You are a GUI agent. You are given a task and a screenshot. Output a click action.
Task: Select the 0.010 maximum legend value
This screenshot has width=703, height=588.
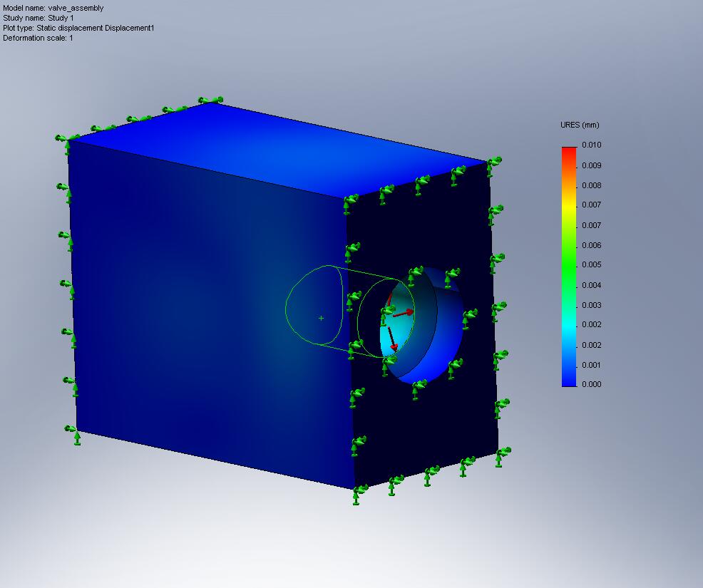click(x=592, y=145)
